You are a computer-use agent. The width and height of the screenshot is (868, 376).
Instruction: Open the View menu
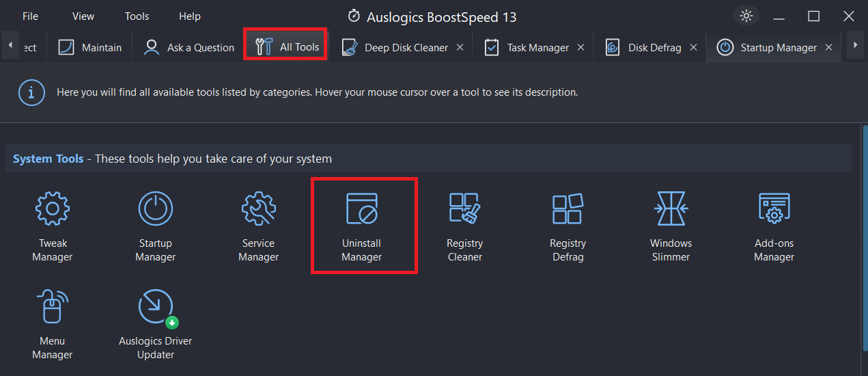point(83,16)
